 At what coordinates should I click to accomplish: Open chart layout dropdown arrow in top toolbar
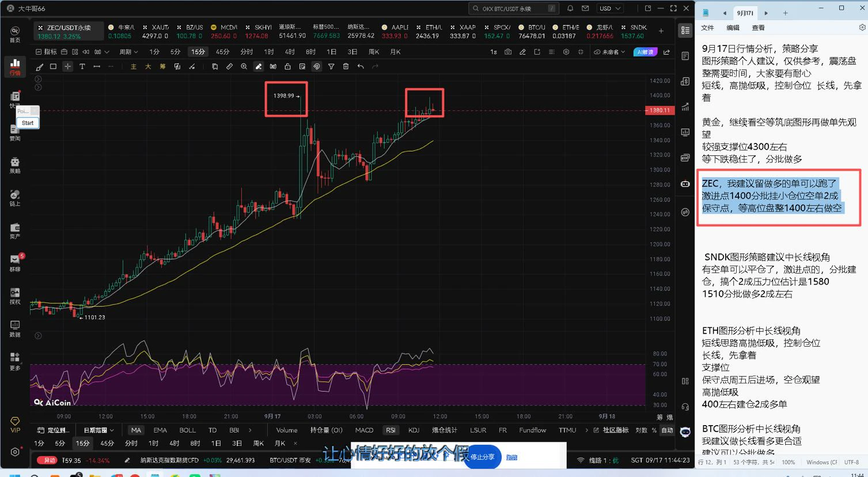pyautogui.click(x=107, y=52)
